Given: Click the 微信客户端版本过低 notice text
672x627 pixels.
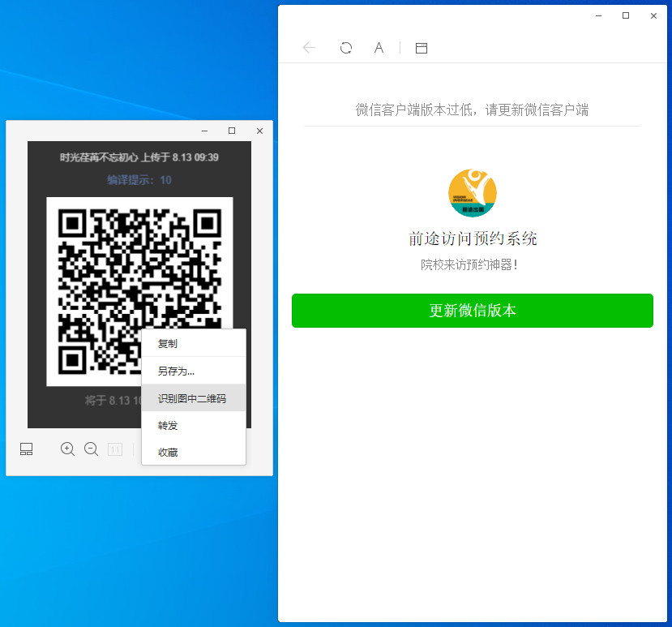Looking at the screenshot, I should [x=472, y=110].
